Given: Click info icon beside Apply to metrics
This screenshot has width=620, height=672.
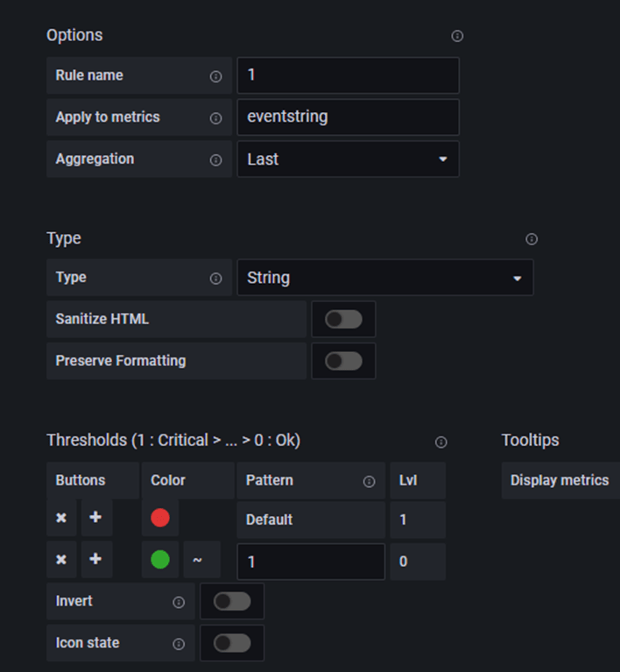Looking at the screenshot, I should click(x=215, y=118).
